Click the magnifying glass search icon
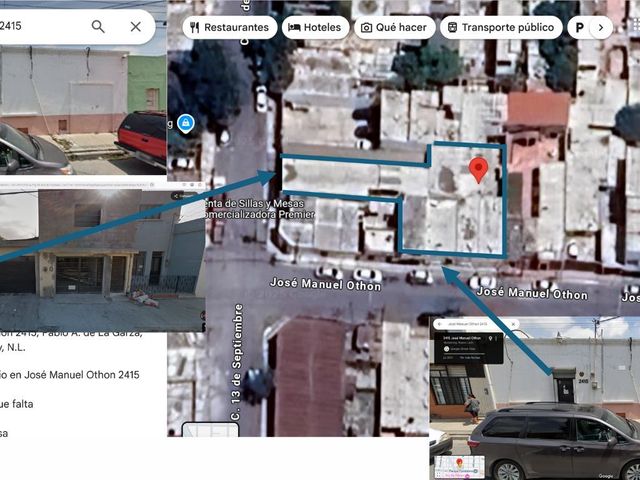Screen dimensions: 640x480 98,27
